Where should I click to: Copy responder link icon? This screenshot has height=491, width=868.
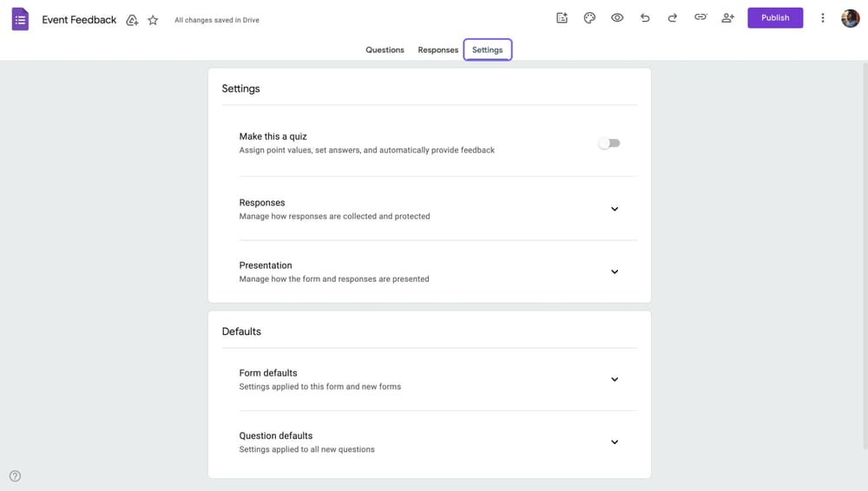(700, 17)
